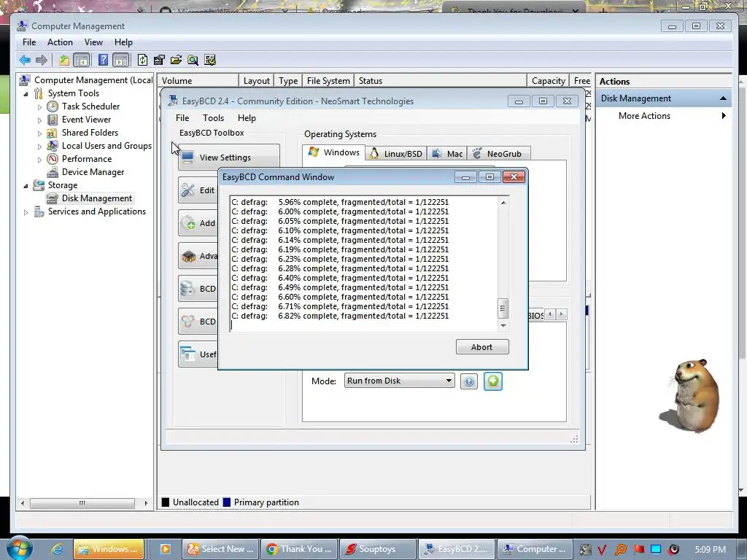Click the Windows Start orb
The image size is (747, 560).
pyautogui.click(x=19, y=548)
